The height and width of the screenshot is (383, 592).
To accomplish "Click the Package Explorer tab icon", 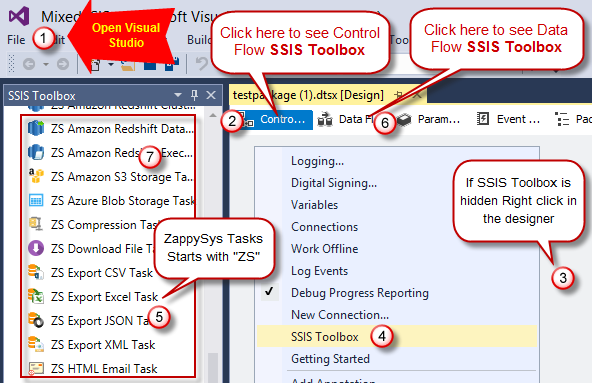I will 562,119.
